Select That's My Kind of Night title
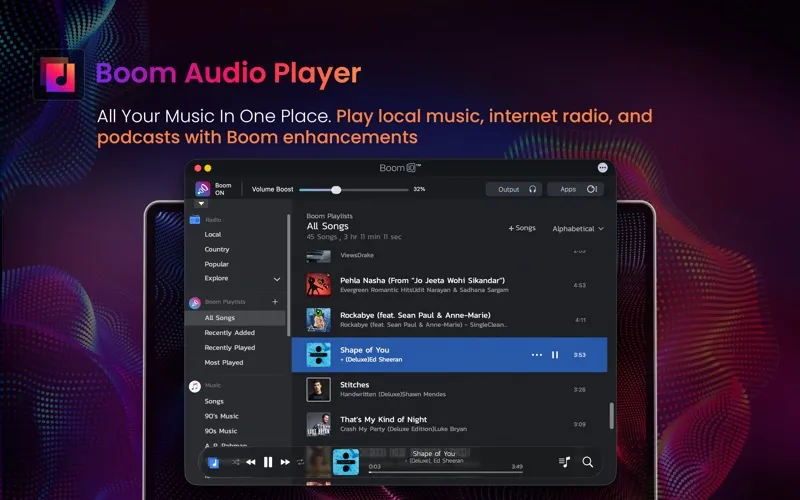800x500 pixels. click(x=384, y=419)
